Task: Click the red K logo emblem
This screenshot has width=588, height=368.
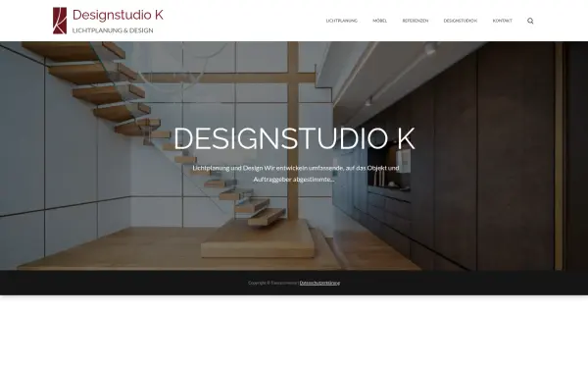Action: tap(60, 21)
